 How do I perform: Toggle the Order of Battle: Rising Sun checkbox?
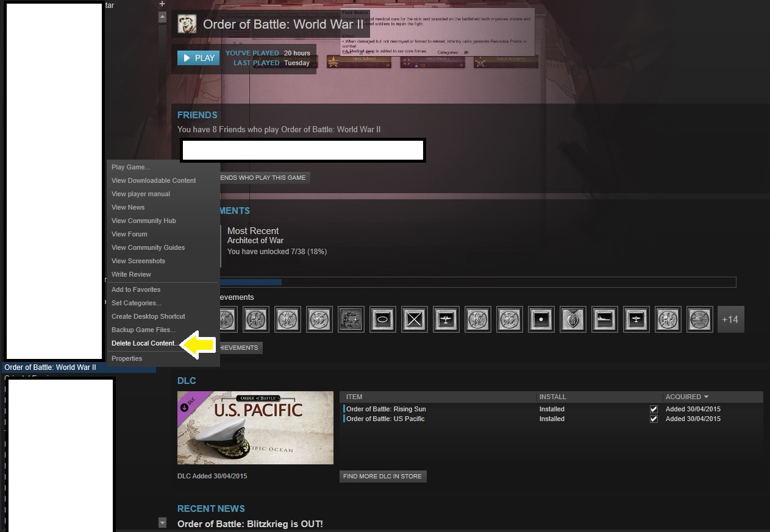coord(654,410)
